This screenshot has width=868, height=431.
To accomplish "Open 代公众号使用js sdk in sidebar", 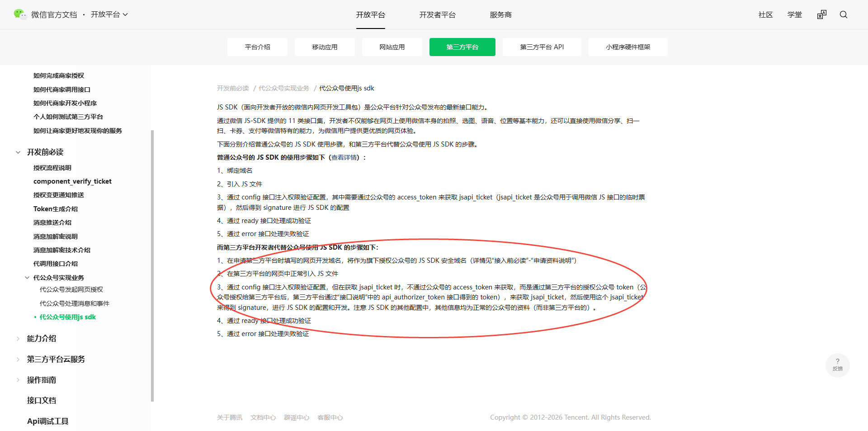I will pyautogui.click(x=68, y=317).
